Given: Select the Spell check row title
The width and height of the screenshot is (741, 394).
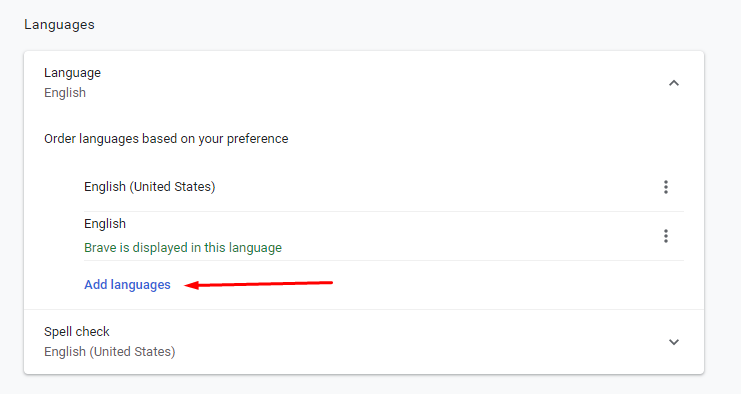Looking at the screenshot, I should pyautogui.click(x=77, y=332).
